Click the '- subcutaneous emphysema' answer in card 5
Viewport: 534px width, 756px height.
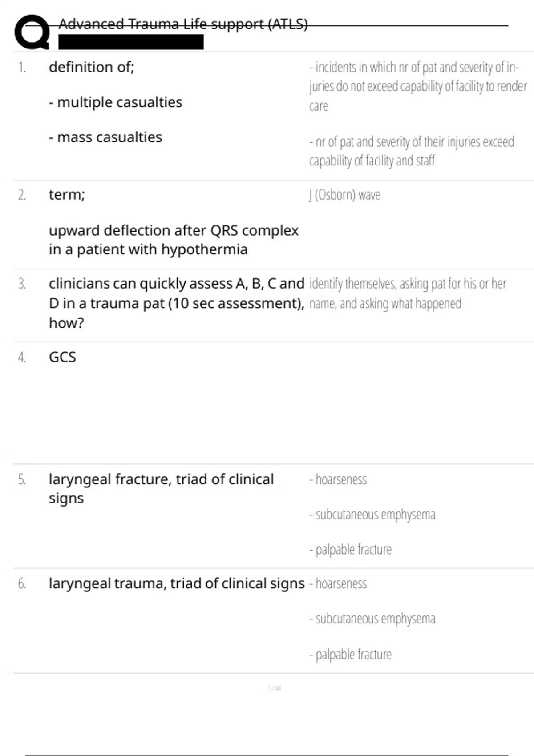click(372, 515)
